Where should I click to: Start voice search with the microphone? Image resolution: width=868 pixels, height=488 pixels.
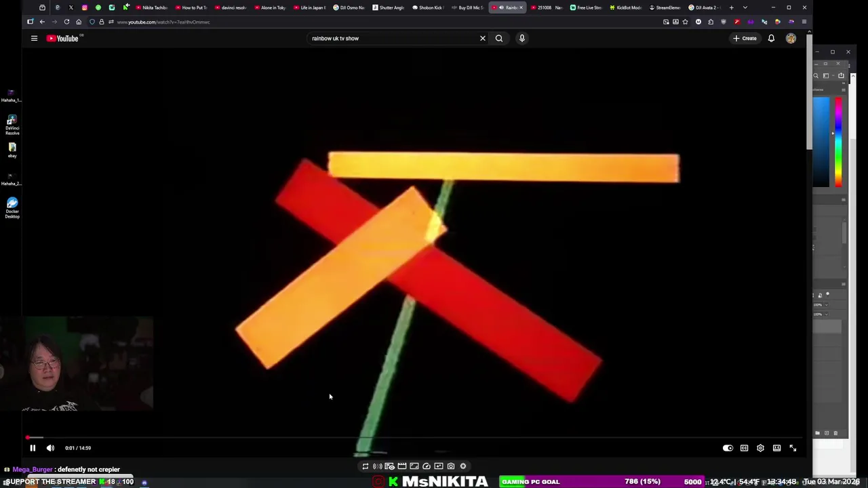[522, 39]
